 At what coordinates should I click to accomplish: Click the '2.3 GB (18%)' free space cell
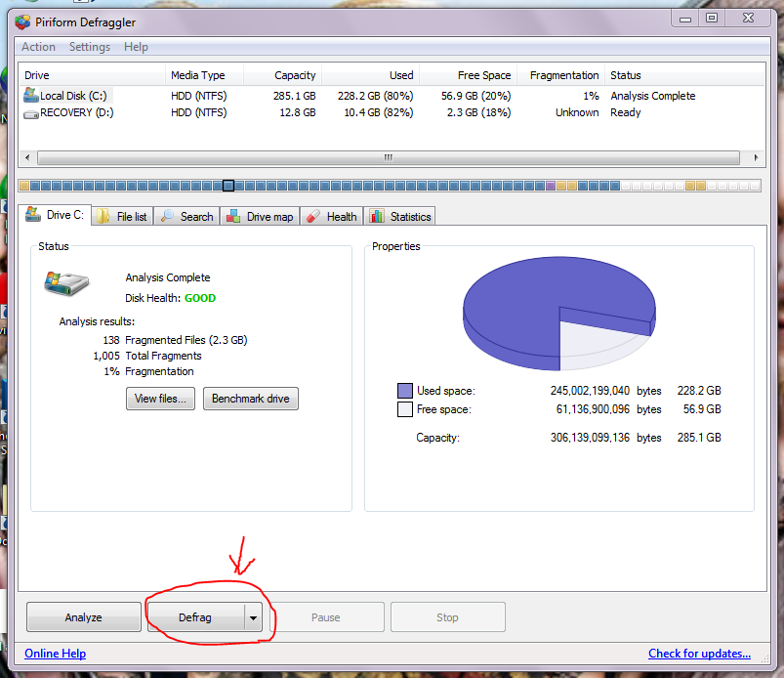(479, 113)
